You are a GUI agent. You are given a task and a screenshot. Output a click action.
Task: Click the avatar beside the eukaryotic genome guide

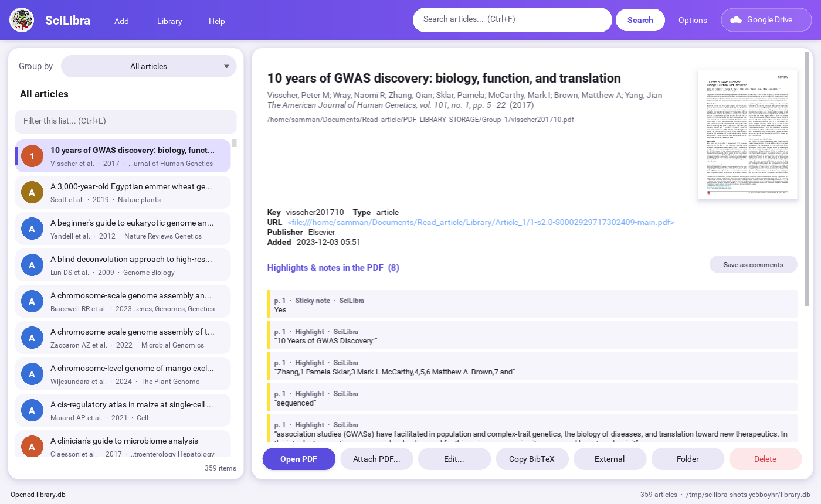(x=32, y=229)
